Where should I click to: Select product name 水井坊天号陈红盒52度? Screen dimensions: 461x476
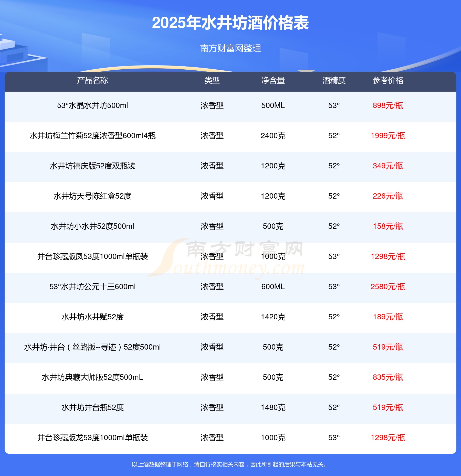[92, 196]
